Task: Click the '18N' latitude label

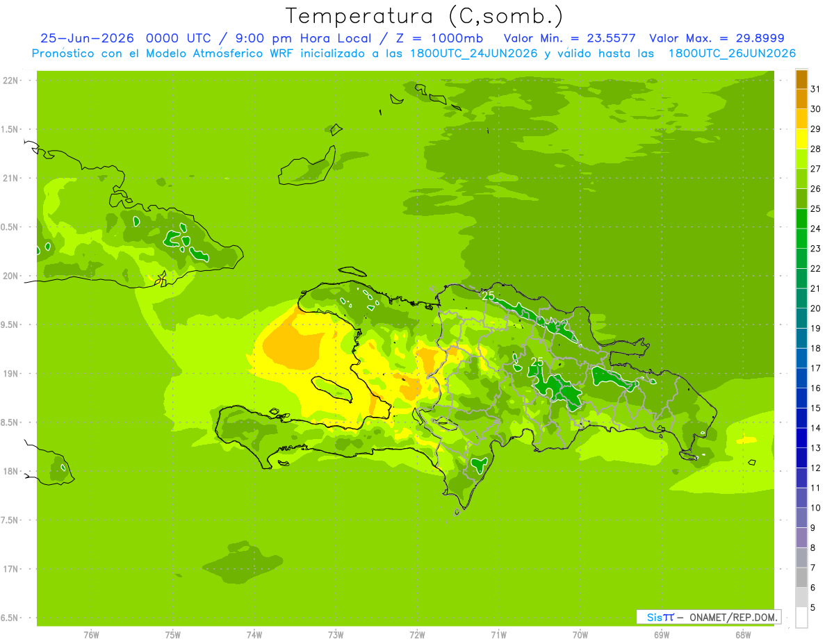Action: [12, 471]
